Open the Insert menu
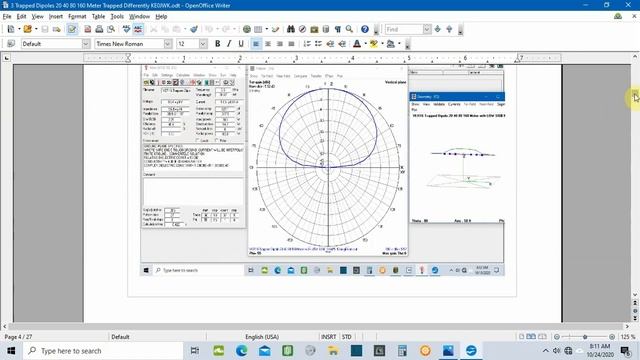 pyautogui.click(x=56, y=16)
